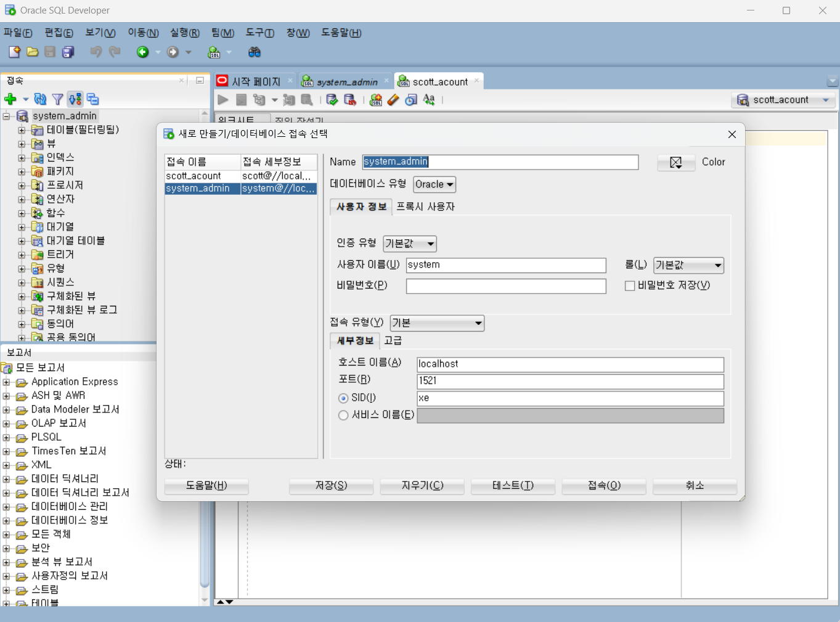Image resolution: width=840 pixels, height=622 pixels.
Task: Click the binoculars Find DB Object icon
Action: [x=255, y=52]
